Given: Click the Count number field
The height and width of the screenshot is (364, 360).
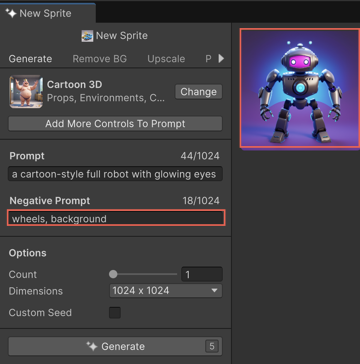Looking at the screenshot, I should click(202, 274).
